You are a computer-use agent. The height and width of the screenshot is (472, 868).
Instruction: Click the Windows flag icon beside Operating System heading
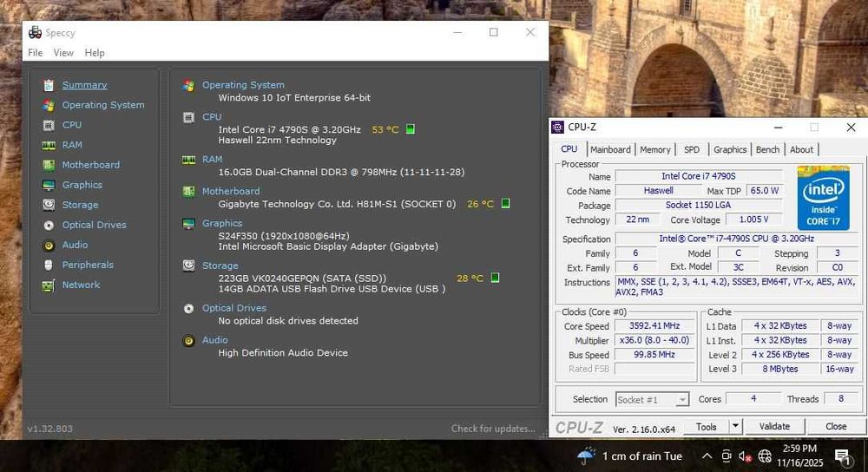(188, 86)
